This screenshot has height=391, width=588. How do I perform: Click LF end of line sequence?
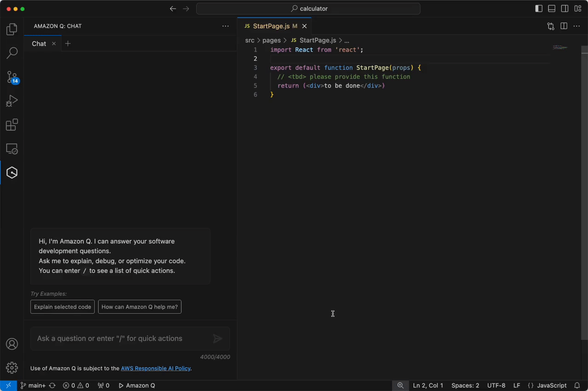pyautogui.click(x=517, y=385)
